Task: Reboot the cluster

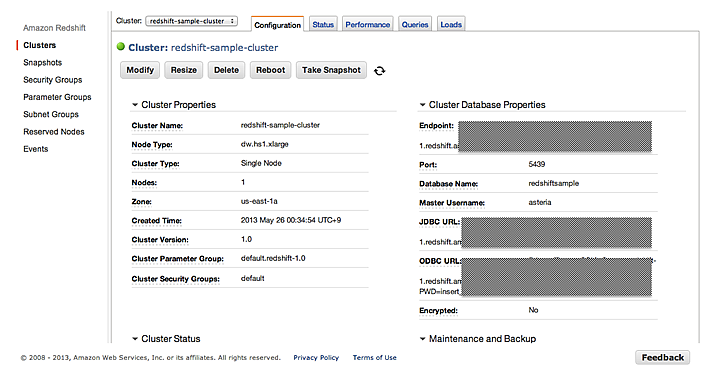Action: click(270, 70)
